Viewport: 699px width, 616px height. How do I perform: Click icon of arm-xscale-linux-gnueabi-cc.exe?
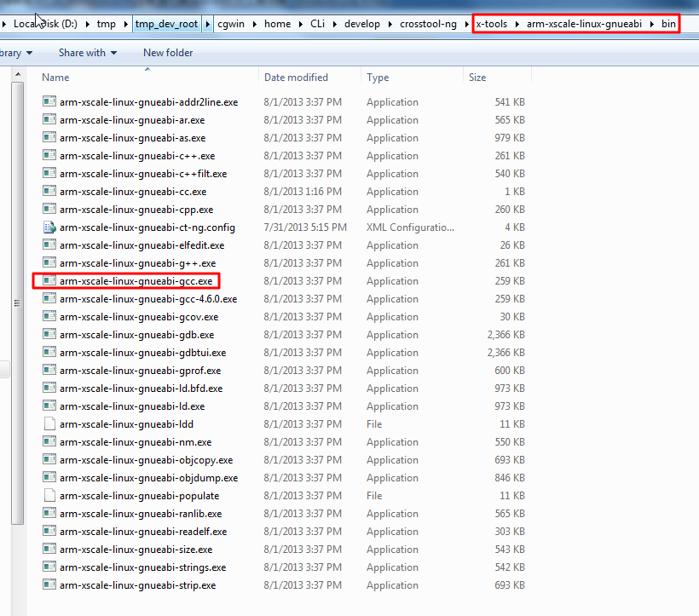pos(49,191)
